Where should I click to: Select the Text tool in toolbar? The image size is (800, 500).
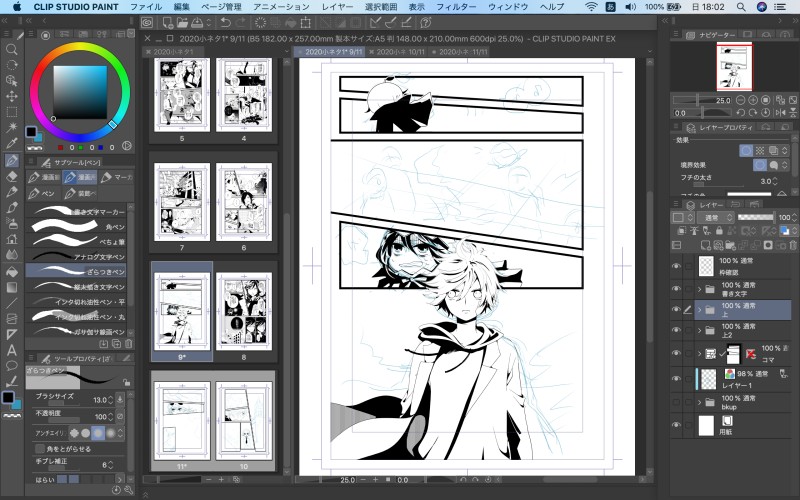(11, 351)
